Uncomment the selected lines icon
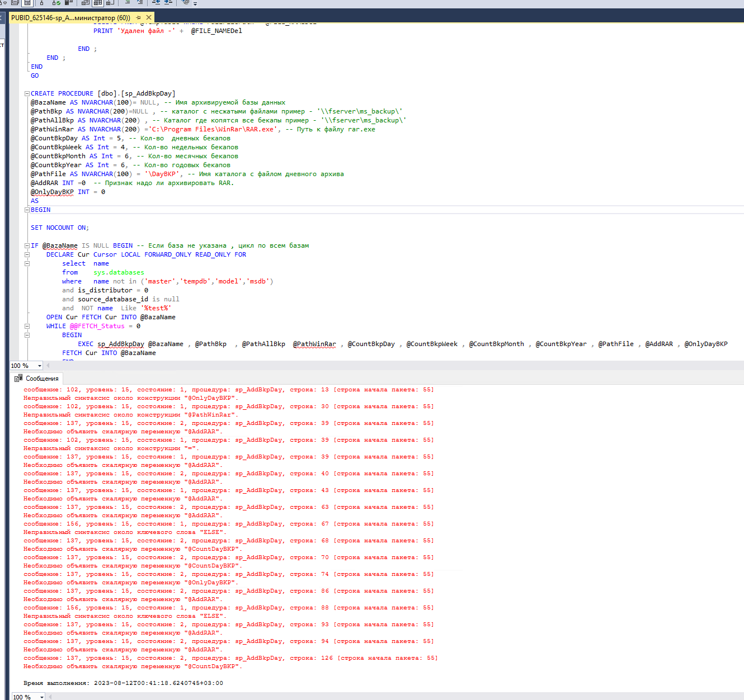This screenshot has height=700, width=744. point(140,3)
